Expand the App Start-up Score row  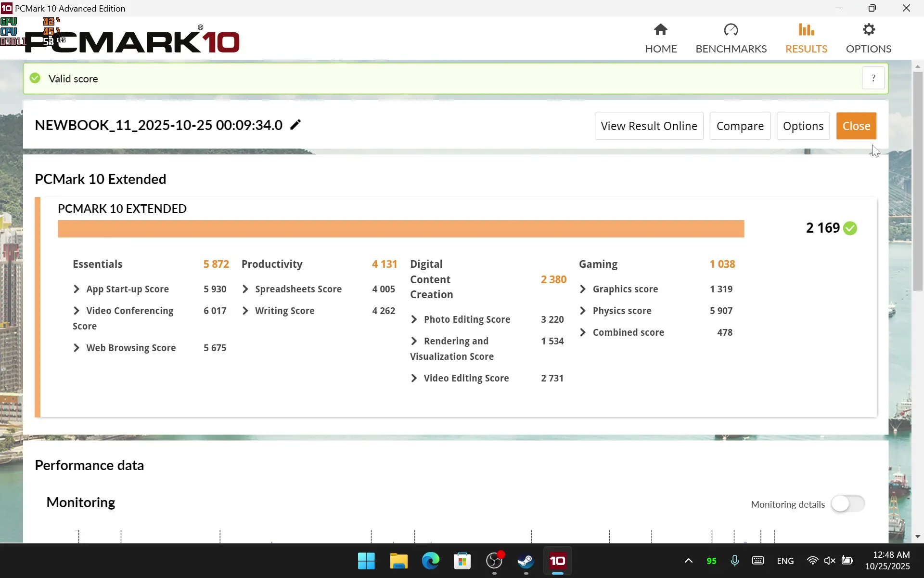click(77, 289)
